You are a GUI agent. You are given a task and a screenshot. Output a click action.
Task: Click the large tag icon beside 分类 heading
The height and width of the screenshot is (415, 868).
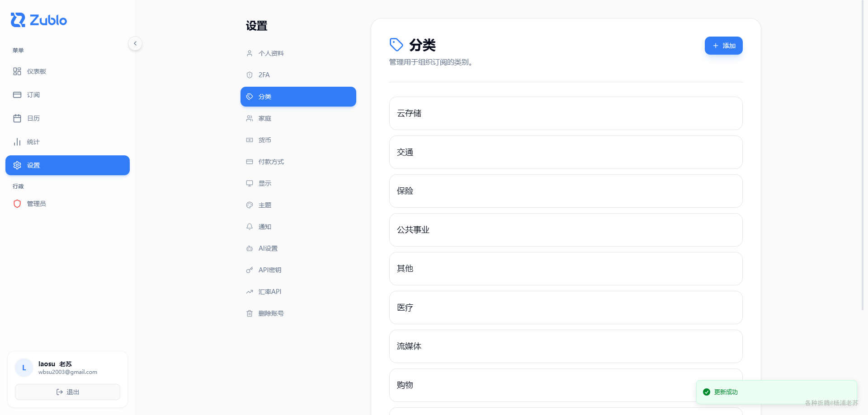(x=396, y=45)
